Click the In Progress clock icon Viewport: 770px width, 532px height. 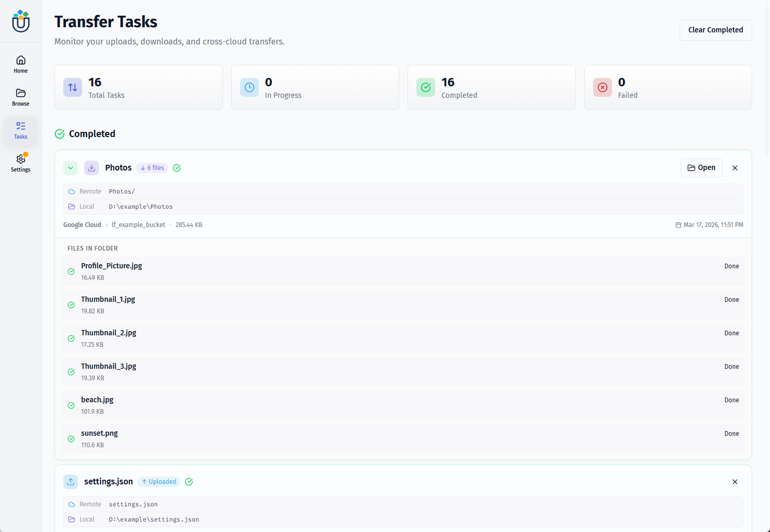click(250, 87)
